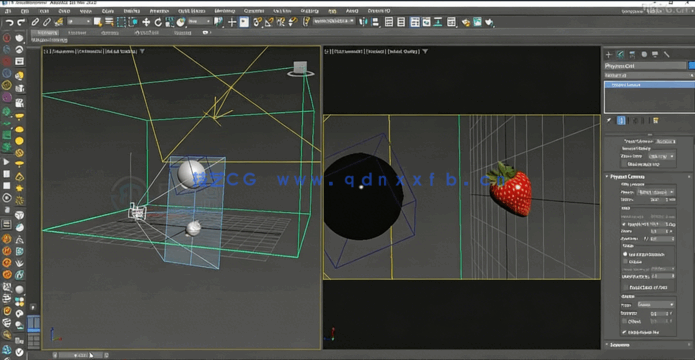Toggle the Scene Explorer

click(389, 22)
